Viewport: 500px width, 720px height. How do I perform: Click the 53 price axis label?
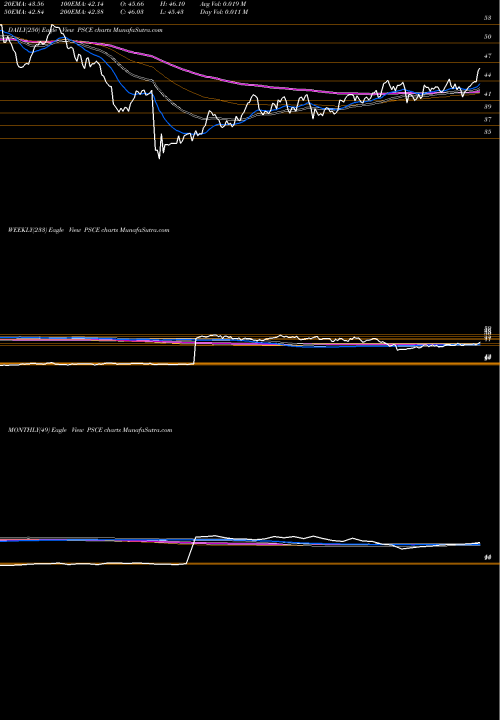(488, 18)
